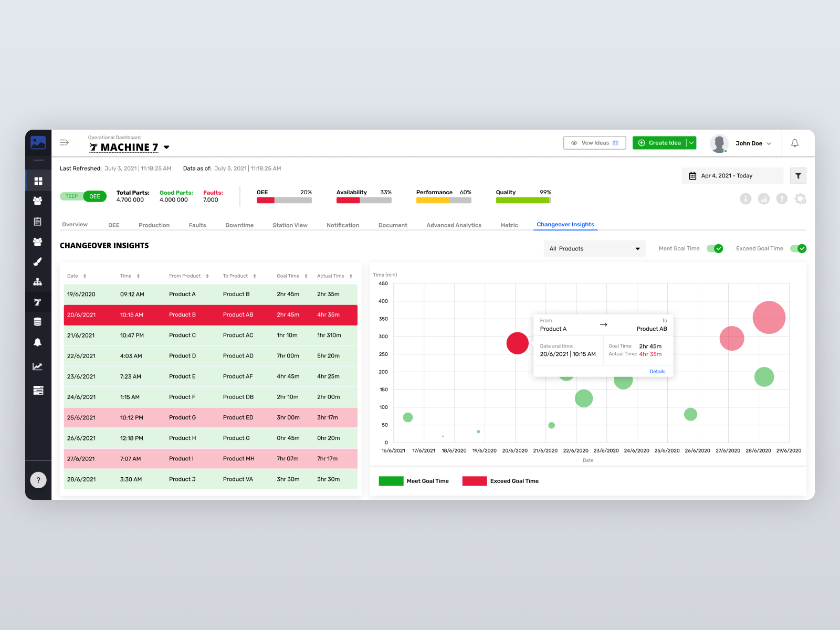Viewport: 840px width, 630px height.
Task: Click the hierarchy/sitemap icon in sidebar
Action: [38, 281]
